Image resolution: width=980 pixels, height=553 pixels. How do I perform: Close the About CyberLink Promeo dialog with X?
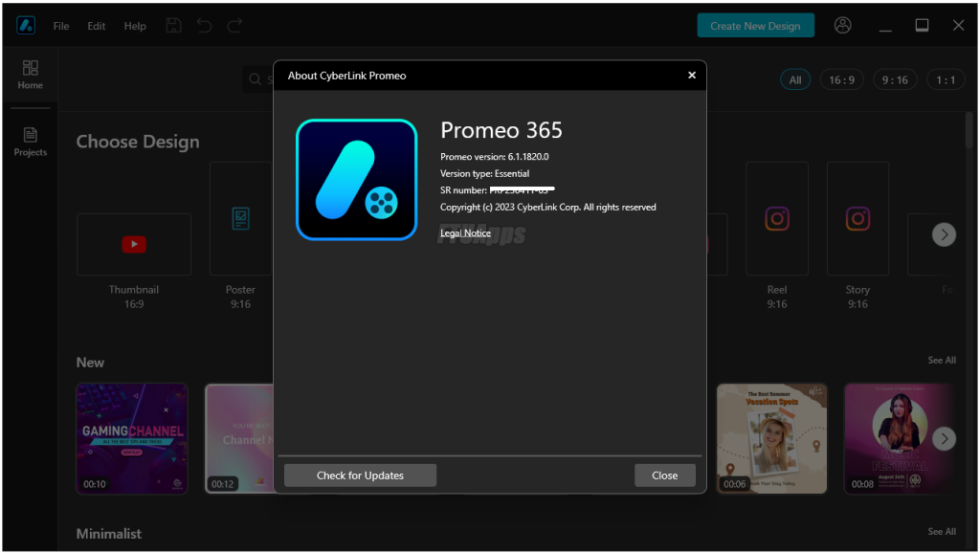[x=692, y=75]
